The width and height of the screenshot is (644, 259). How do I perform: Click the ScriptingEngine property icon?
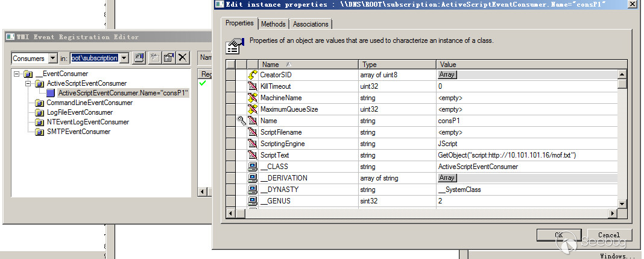[253, 144]
